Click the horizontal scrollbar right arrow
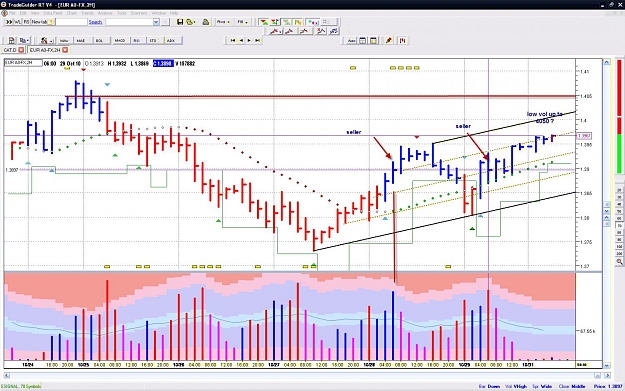The height and width of the screenshot is (391, 625). 607,375
